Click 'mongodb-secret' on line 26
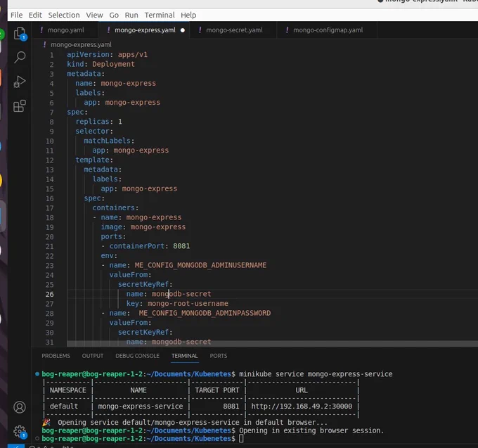This screenshot has width=478, height=448. coord(181,294)
